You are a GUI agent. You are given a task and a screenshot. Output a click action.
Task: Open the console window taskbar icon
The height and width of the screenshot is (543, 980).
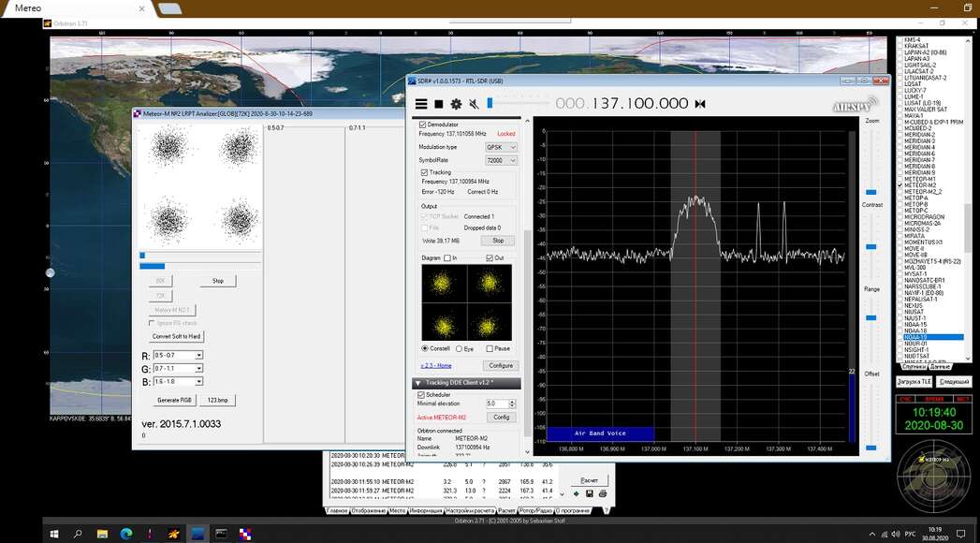tap(221, 534)
